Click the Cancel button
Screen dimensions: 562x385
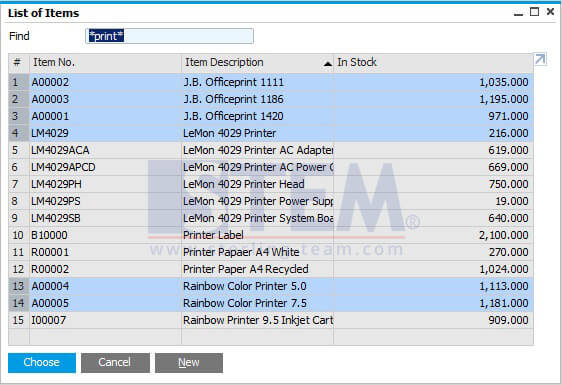pos(115,362)
